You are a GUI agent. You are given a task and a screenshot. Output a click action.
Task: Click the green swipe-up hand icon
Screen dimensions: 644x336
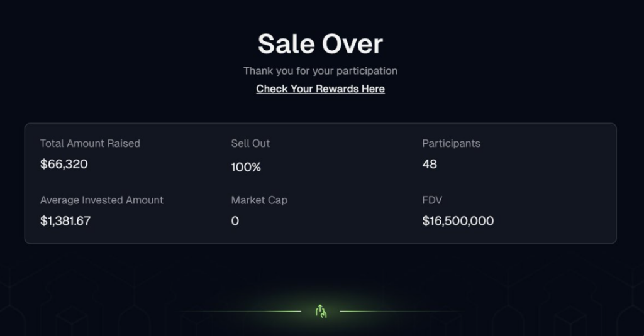point(321,311)
